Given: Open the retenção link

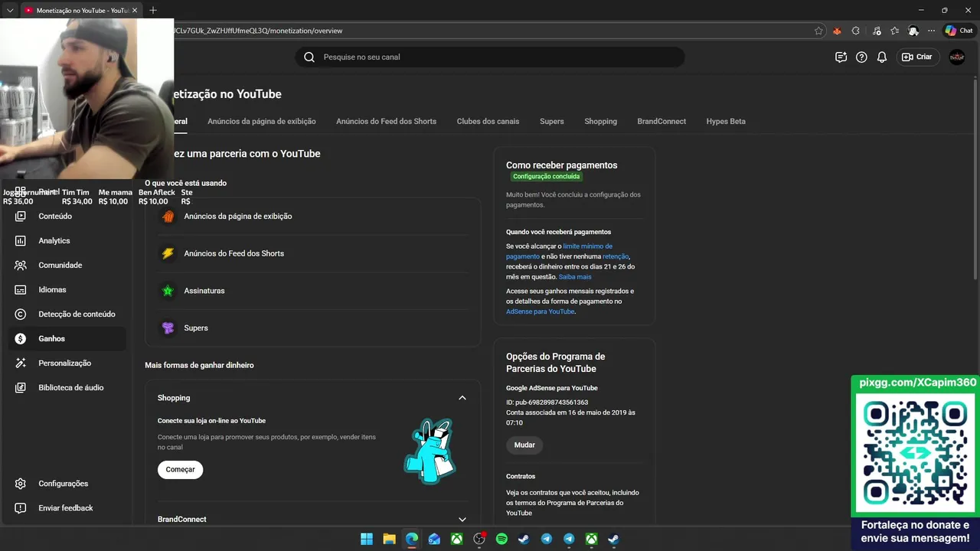Looking at the screenshot, I should point(616,256).
